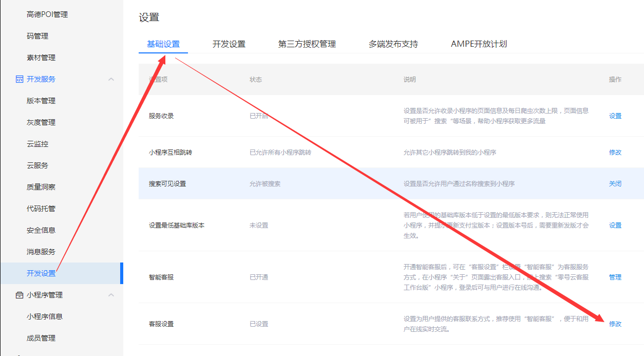Image resolution: width=644 pixels, height=356 pixels.
Task: Select the 基础设置 tab
Action: coord(163,44)
